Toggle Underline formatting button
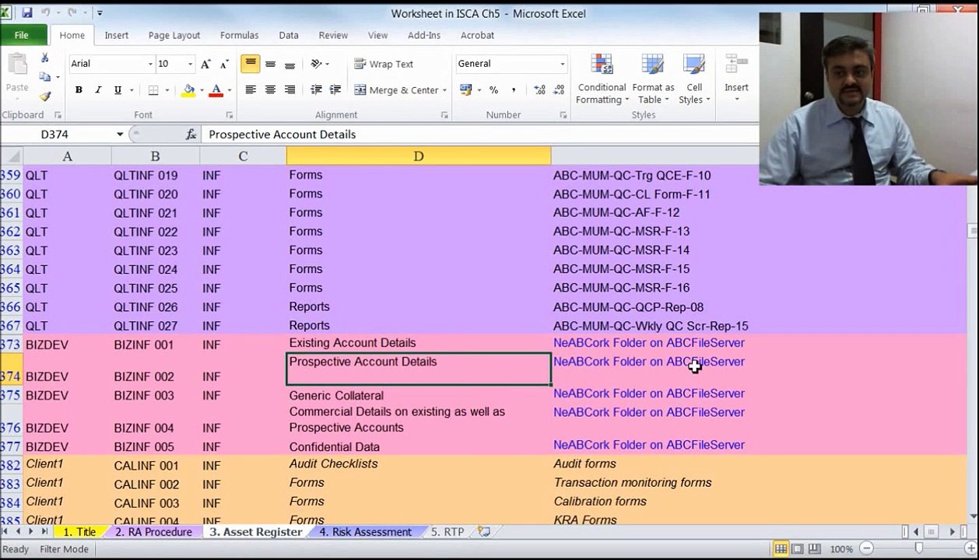Screen dimensions: 979x560 tap(118, 90)
